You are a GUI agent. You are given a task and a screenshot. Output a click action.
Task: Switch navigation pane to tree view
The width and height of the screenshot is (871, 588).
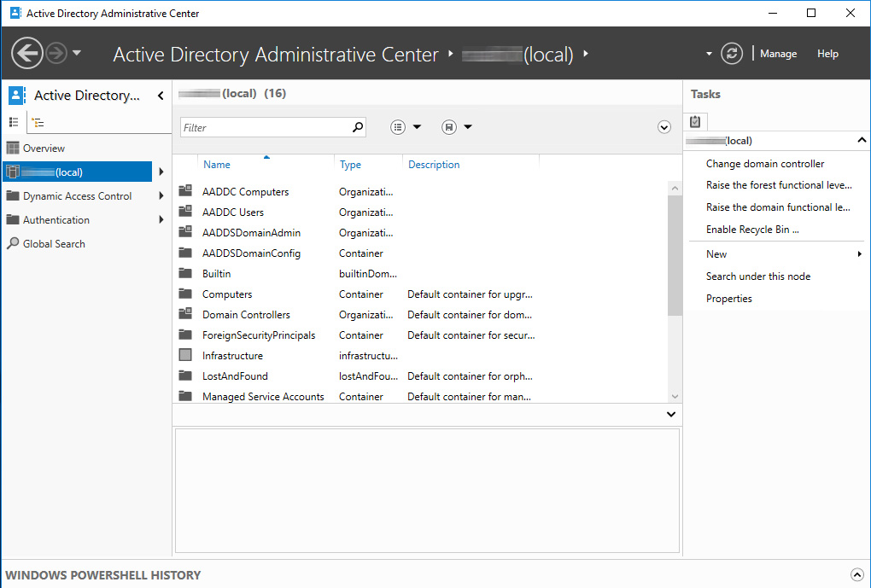tap(38, 122)
